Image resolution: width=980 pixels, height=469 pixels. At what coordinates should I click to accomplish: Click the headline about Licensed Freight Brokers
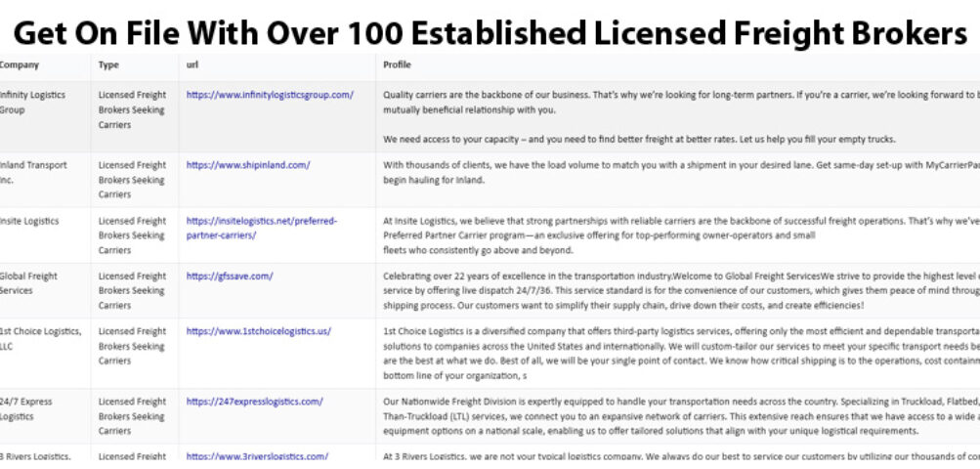[x=490, y=32]
